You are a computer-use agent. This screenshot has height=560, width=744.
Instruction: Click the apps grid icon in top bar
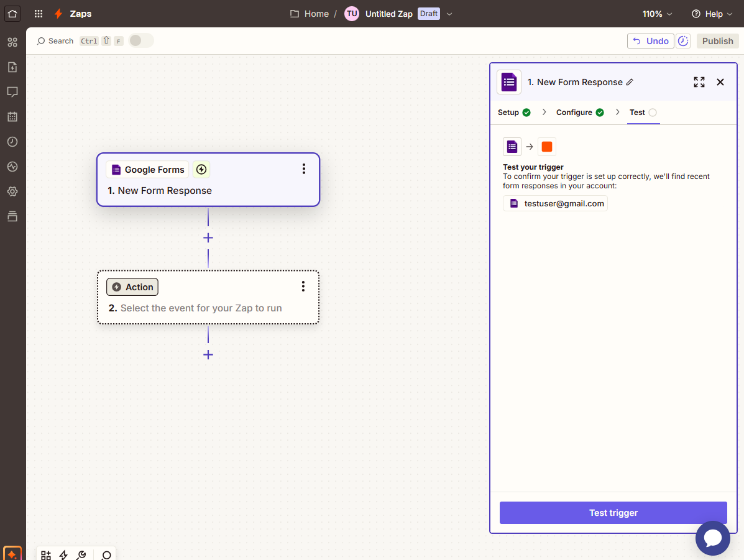[x=39, y=14]
